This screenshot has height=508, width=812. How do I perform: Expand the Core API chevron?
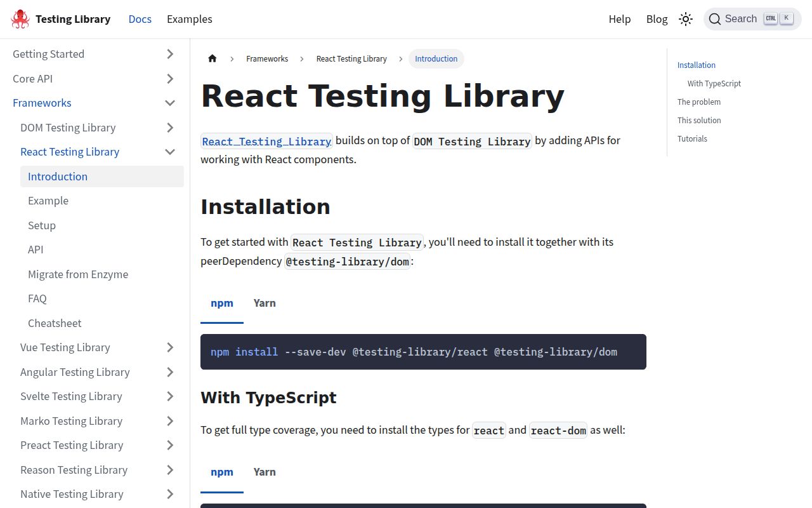(x=170, y=79)
